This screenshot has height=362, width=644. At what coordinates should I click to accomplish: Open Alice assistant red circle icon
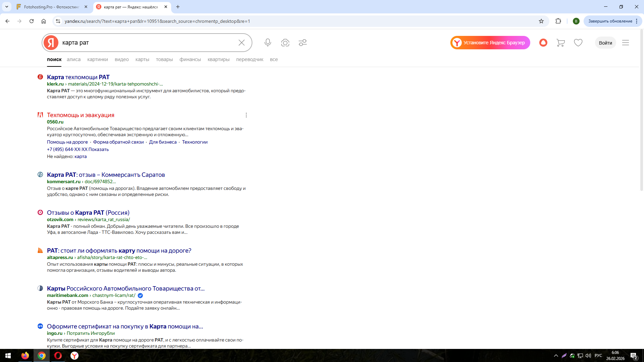pyautogui.click(x=543, y=43)
